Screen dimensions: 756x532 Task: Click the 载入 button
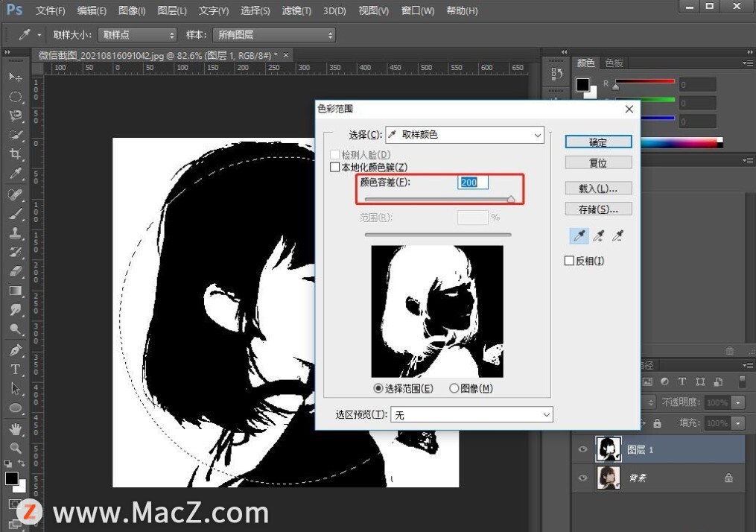click(x=598, y=188)
